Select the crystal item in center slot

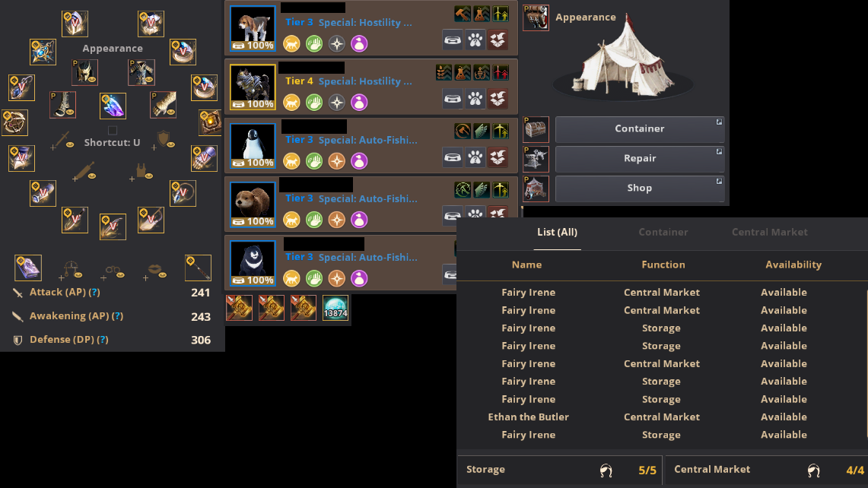point(113,106)
